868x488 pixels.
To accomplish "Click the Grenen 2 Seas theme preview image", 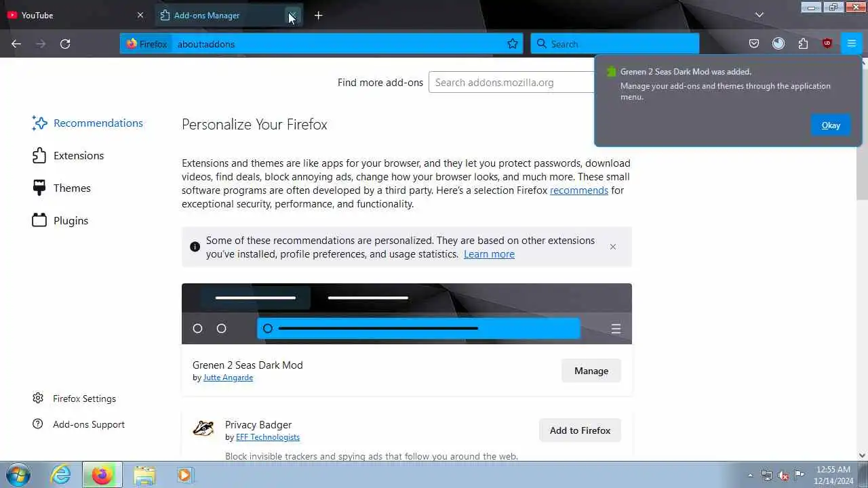I will (x=407, y=314).
